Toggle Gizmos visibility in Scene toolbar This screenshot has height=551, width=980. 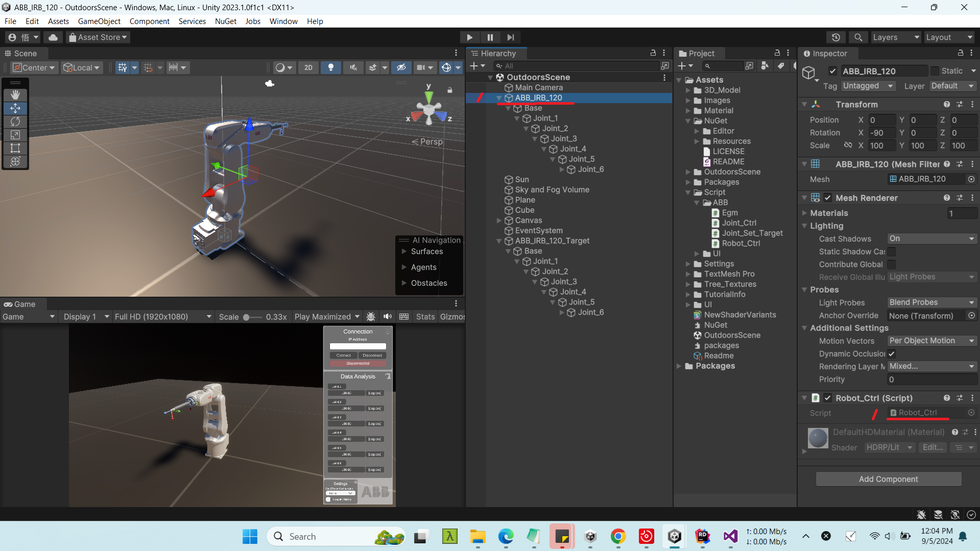tap(446, 67)
